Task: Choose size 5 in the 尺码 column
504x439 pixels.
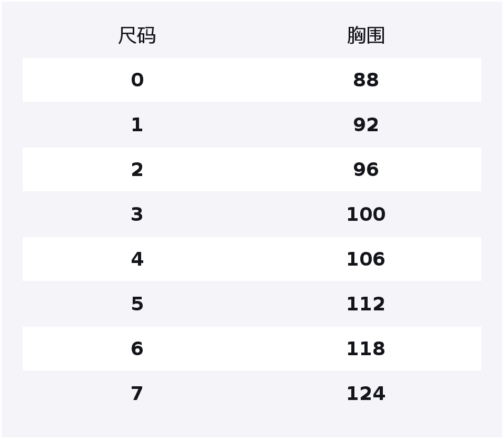Action: 137,304
